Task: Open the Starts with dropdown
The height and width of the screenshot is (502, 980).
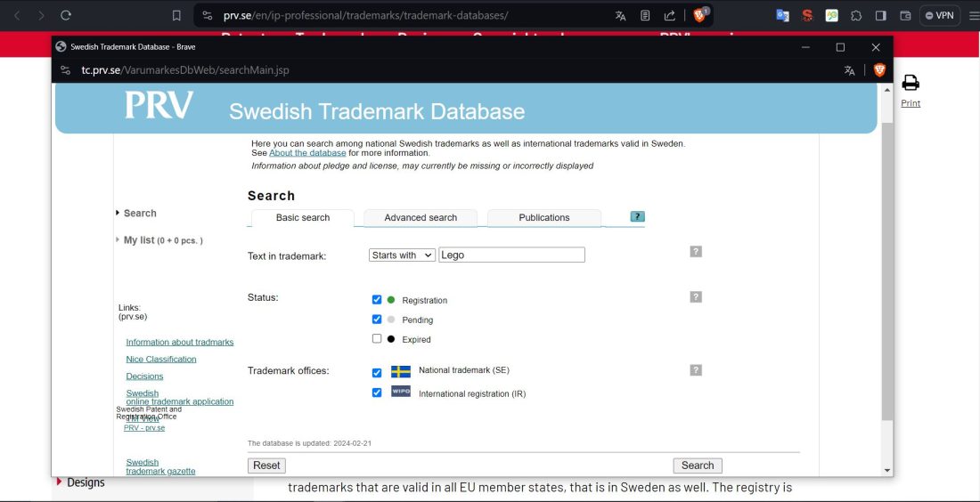Action: coord(402,255)
